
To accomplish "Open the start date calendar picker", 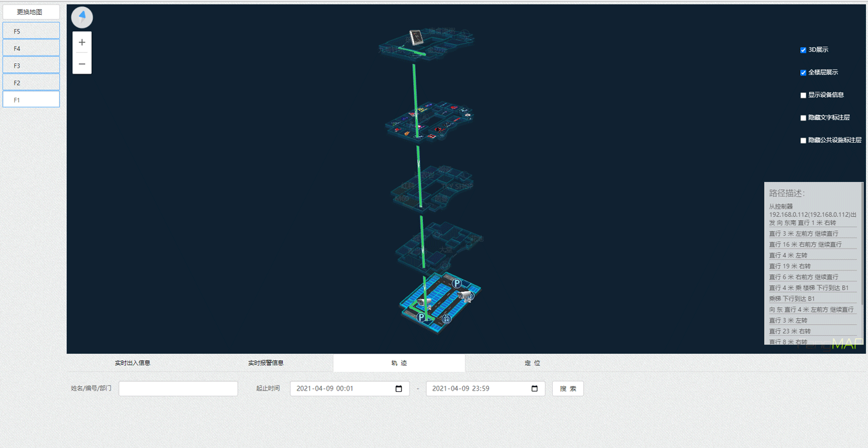I will point(398,389).
